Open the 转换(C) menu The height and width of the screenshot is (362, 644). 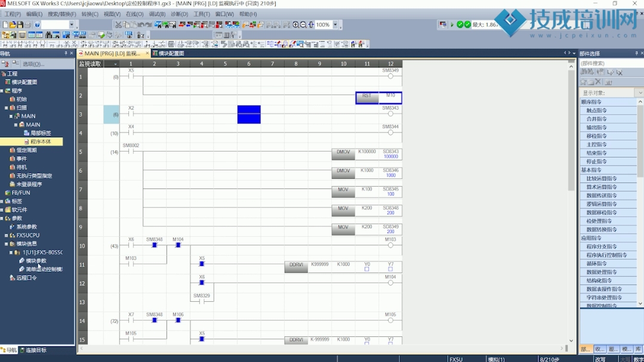click(x=90, y=14)
